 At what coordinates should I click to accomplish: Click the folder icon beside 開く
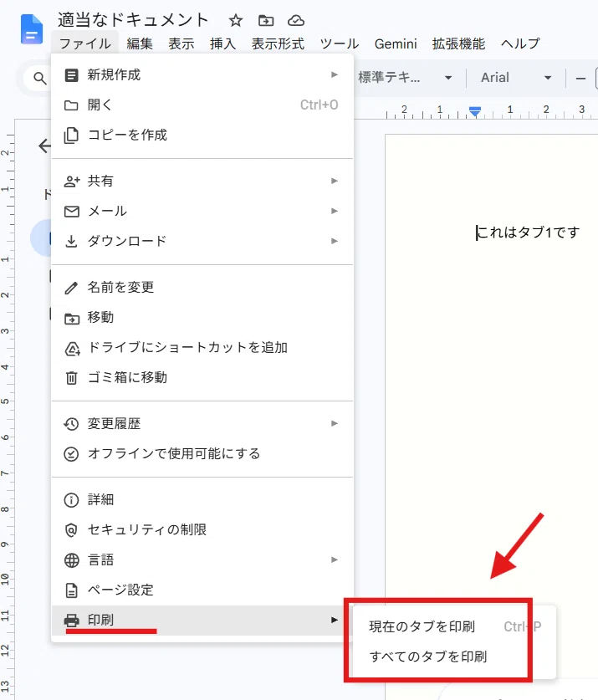(x=71, y=105)
